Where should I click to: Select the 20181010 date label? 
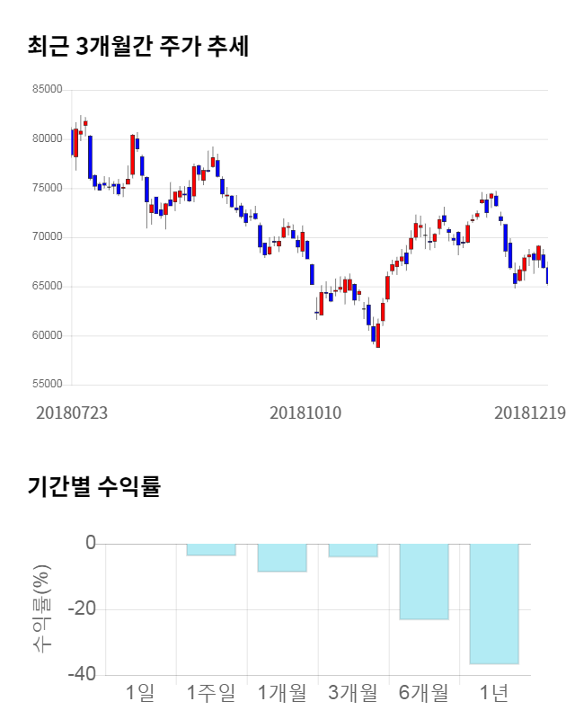click(305, 413)
